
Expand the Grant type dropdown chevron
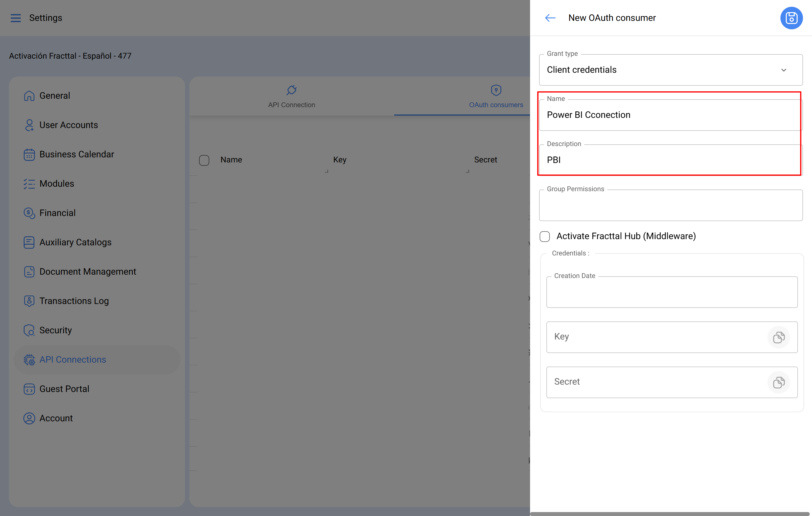[x=783, y=70]
